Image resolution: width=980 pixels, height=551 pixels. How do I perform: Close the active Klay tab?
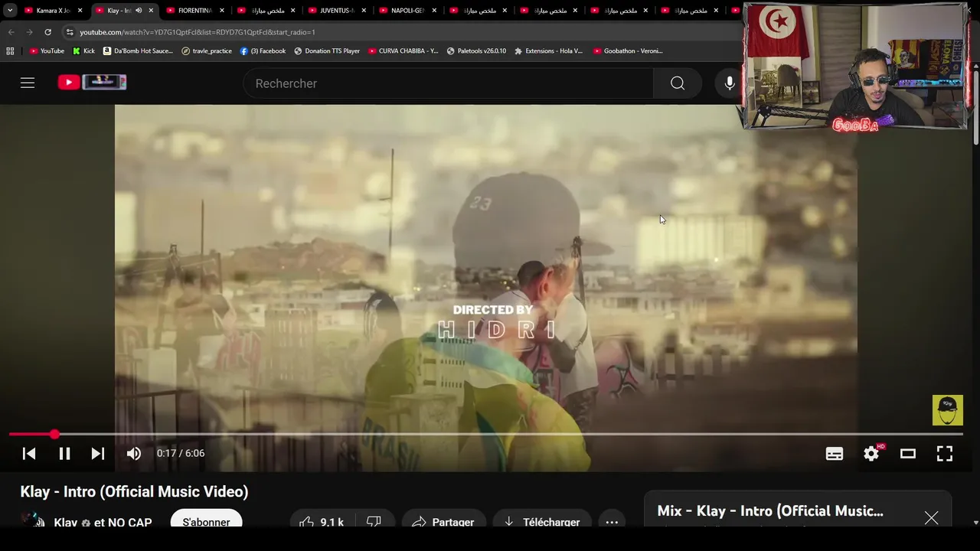(x=151, y=11)
